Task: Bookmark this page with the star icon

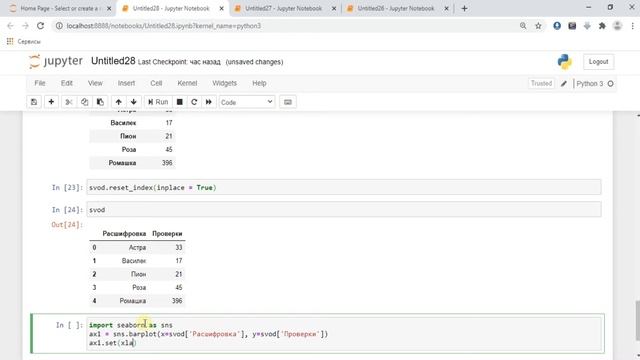Action: (x=538, y=26)
